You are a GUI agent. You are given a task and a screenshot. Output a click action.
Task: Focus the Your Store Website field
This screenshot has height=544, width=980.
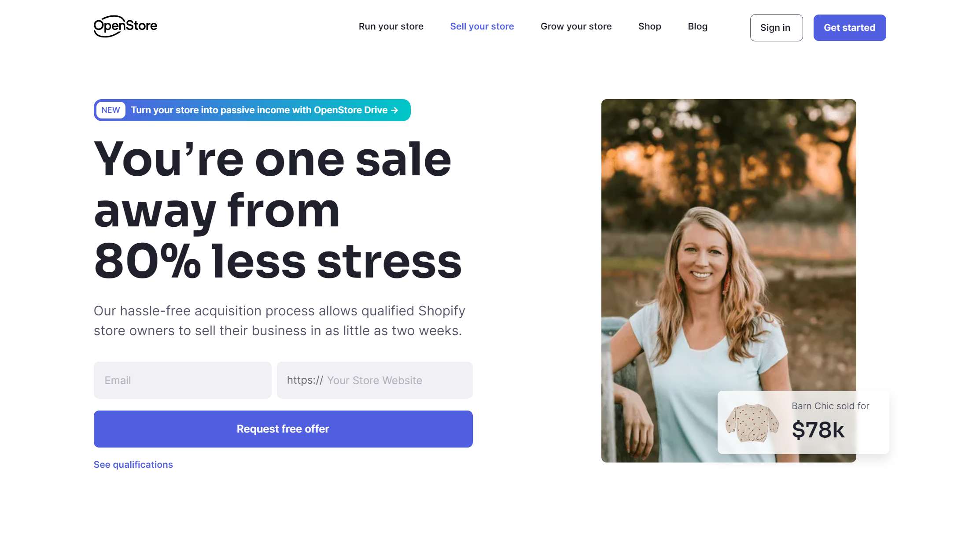(375, 380)
